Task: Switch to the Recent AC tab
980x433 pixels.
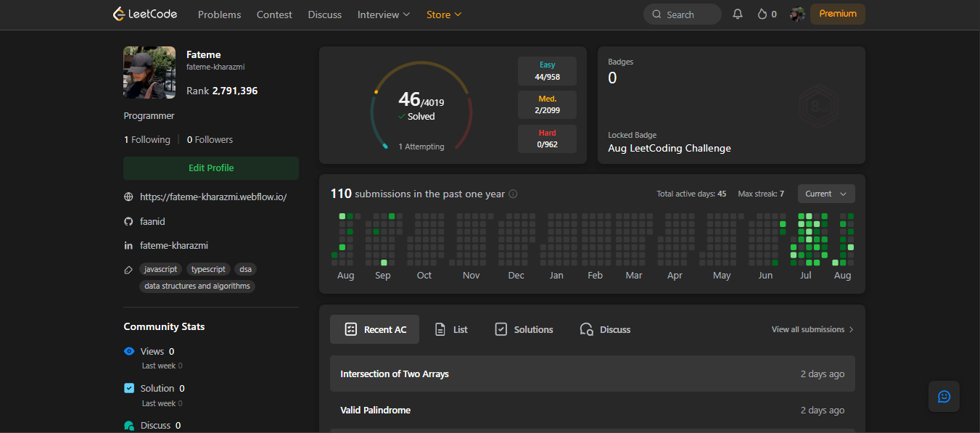Action: [x=375, y=329]
